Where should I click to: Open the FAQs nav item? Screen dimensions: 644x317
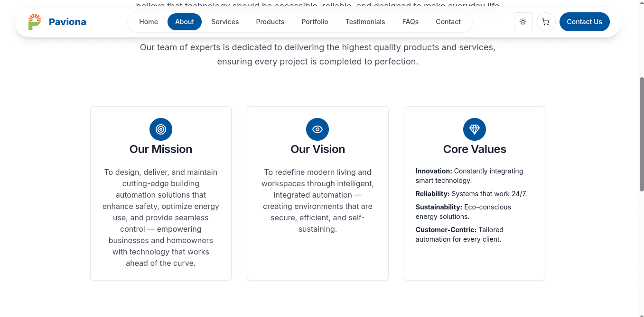coord(411,22)
